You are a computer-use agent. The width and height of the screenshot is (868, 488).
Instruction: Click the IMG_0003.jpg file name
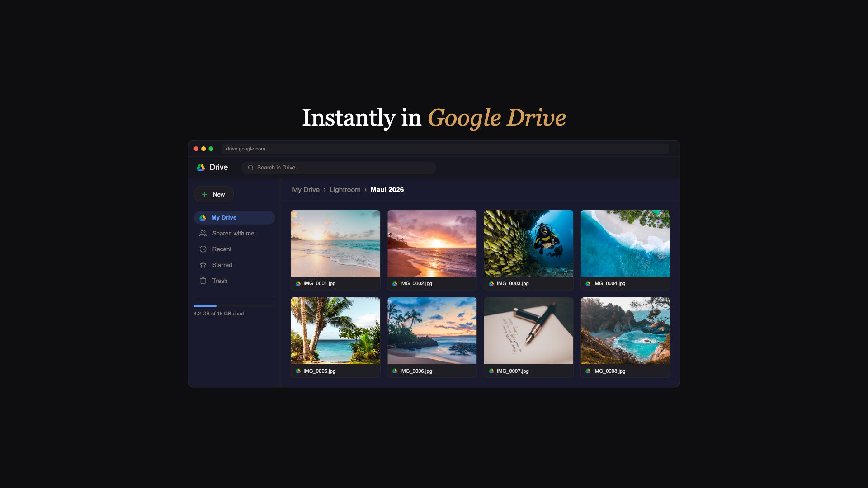pyautogui.click(x=513, y=283)
